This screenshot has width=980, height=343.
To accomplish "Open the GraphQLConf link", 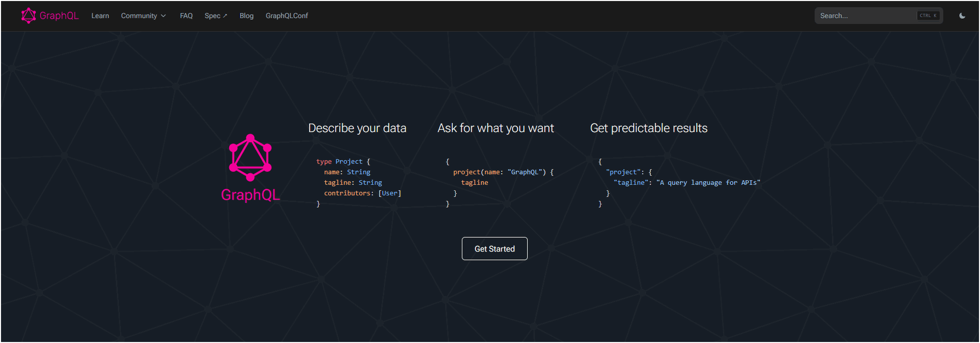I will click(x=287, y=16).
